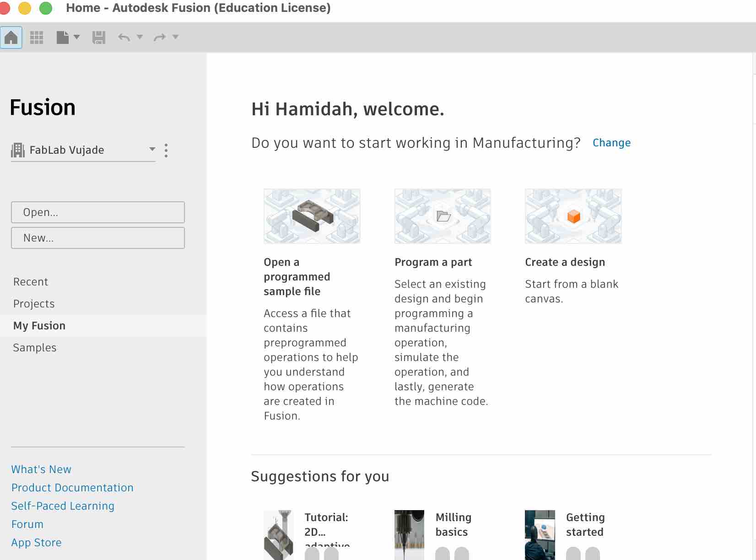This screenshot has height=560, width=756.
Task: Click the FabLab Vujade building icon
Action: [18, 150]
